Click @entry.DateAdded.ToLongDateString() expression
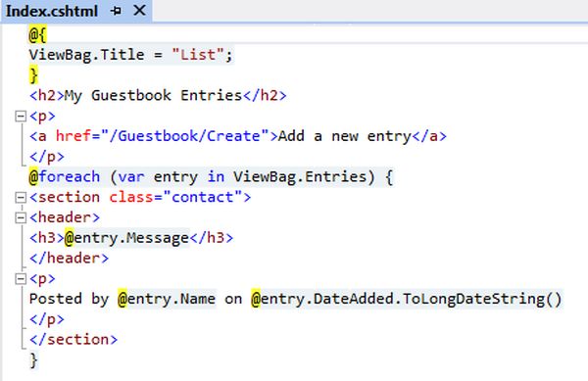Viewport: 588px width, 381px height. pyautogui.click(x=407, y=299)
